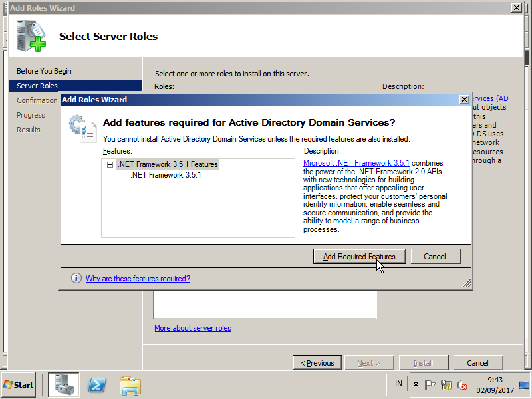The height and width of the screenshot is (399, 532).
Task: Open Server Manager from taskbar
Action: pyautogui.click(x=63, y=385)
